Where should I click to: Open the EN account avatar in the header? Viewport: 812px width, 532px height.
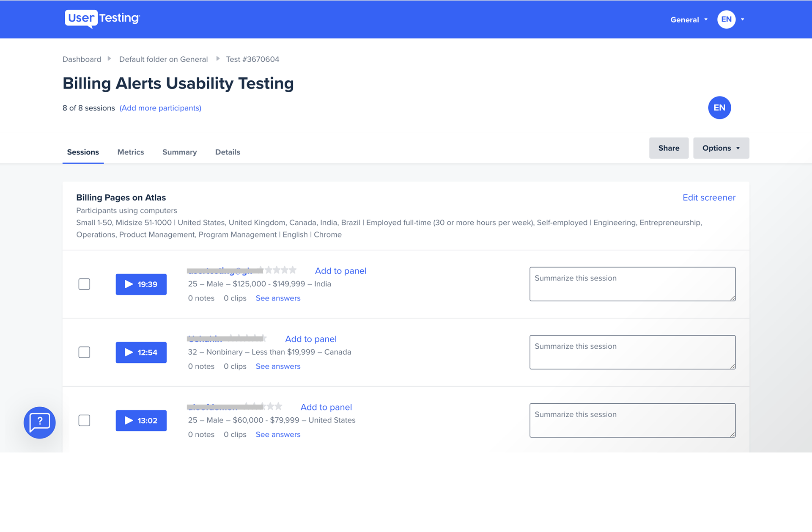click(x=726, y=19)
